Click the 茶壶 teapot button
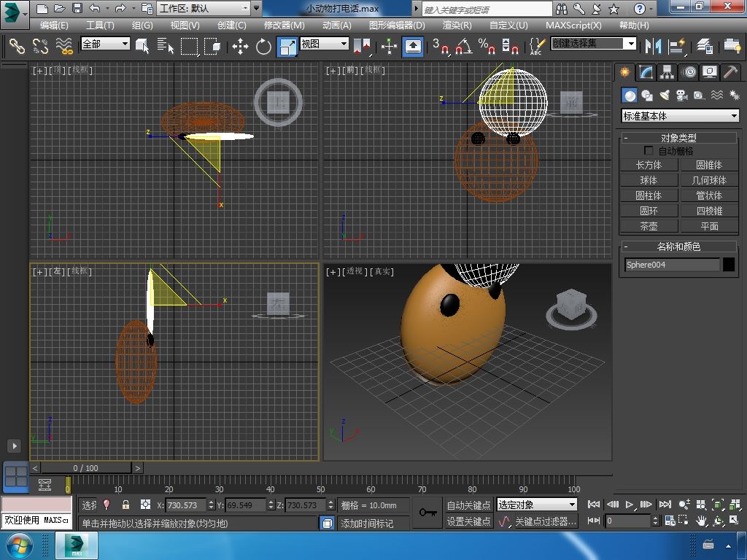The width and height of the screenshot is (747, 560). (649, 226)
